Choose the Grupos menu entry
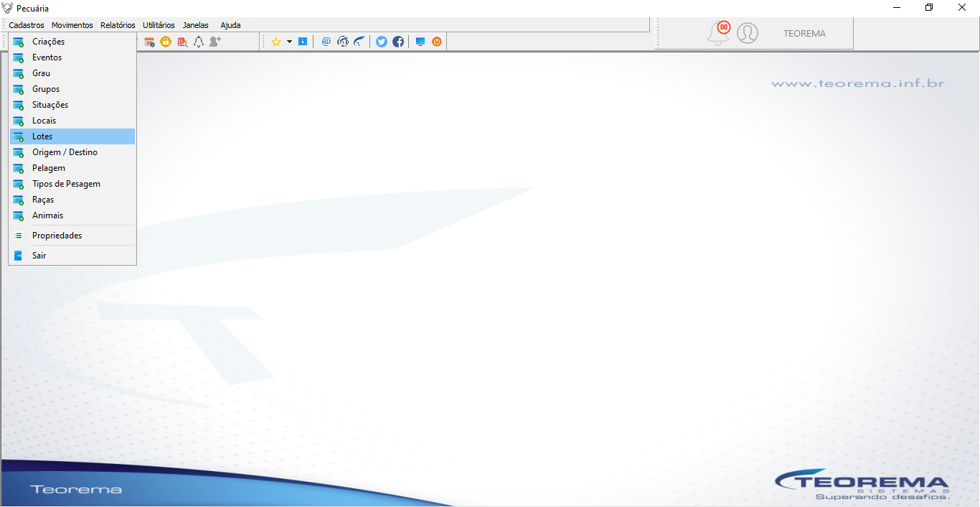This screenshot has width=980, height=507. 72,89
